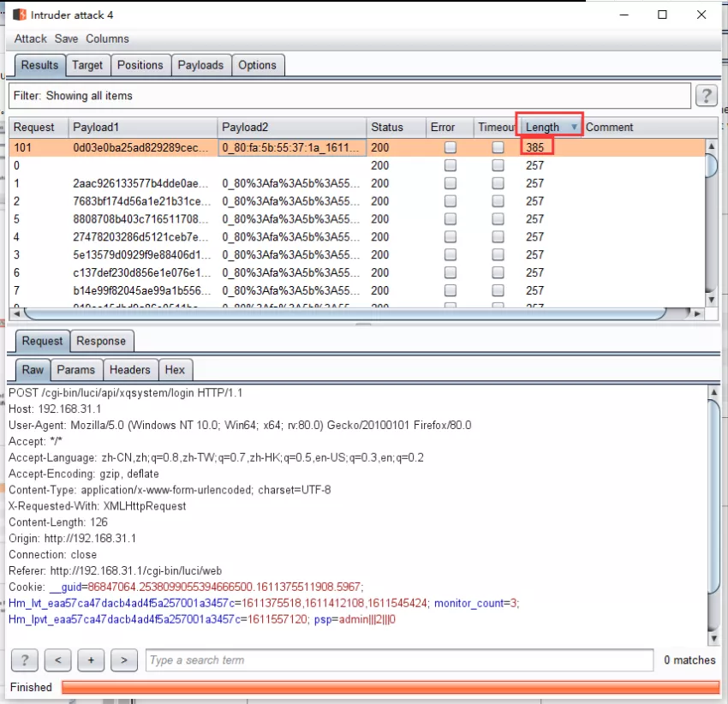
Task: Open the Attack menu
Action: click(31, 39)
